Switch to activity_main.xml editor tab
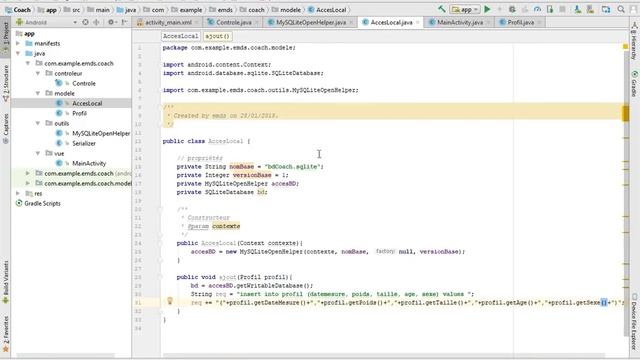This screenshot has width=640, height=360. (x=168, y=22)
